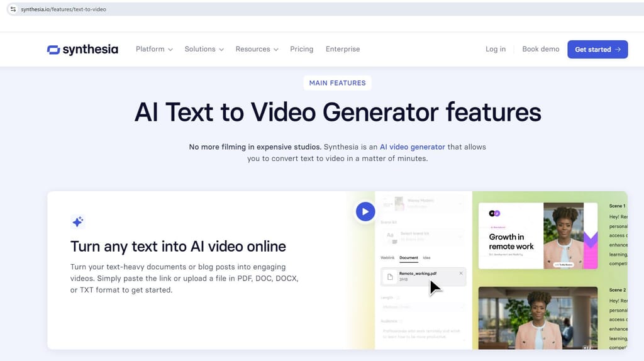Click the Log in link

[x=495, y=49]
